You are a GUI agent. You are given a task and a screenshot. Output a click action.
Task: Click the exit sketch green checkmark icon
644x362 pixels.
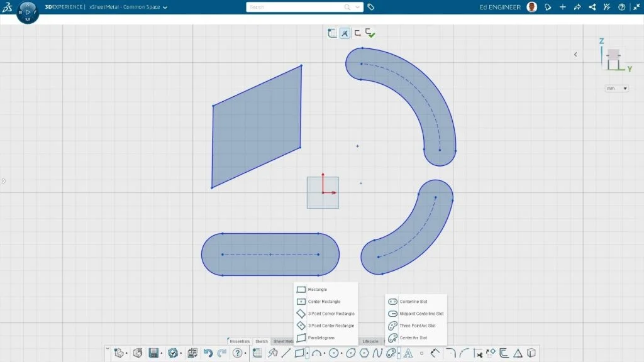(370, 33)
